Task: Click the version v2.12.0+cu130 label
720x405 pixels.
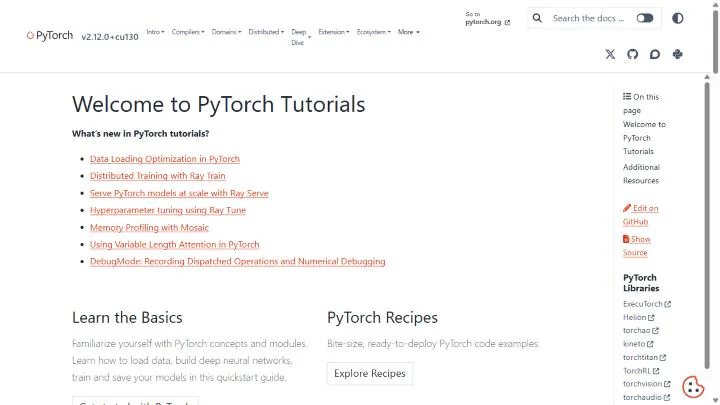Action: [x=110, y=37]
